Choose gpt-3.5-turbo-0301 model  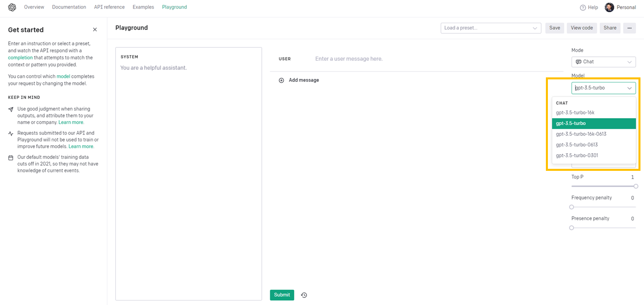594,155
